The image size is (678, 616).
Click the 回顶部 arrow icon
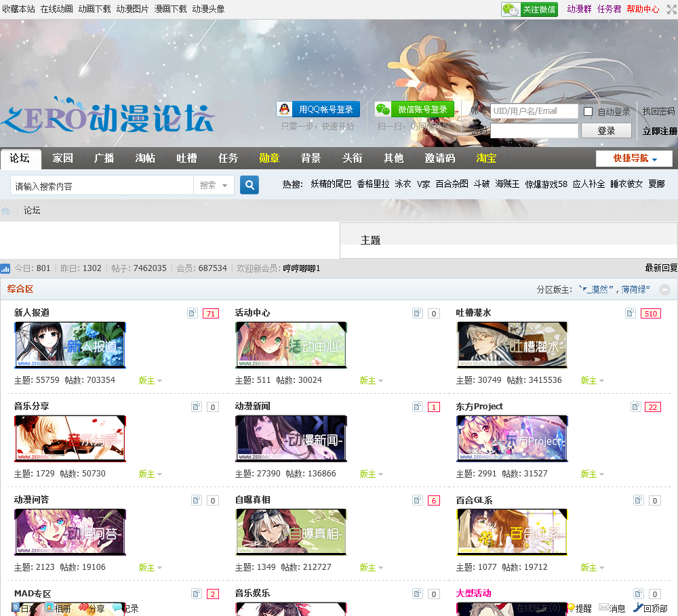tap(638, 608)
